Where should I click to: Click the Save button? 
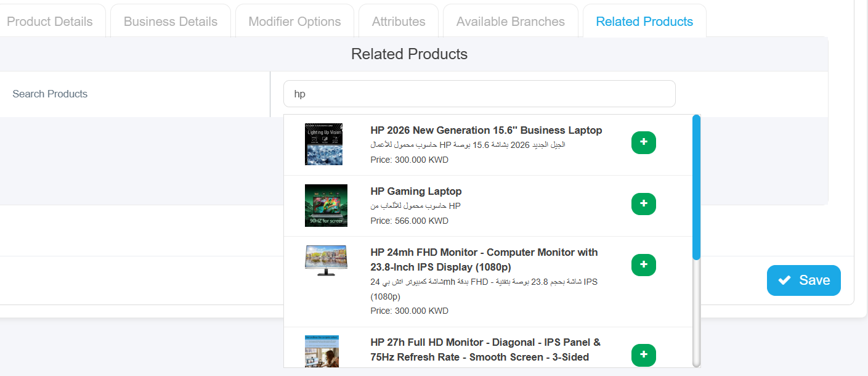804,280
